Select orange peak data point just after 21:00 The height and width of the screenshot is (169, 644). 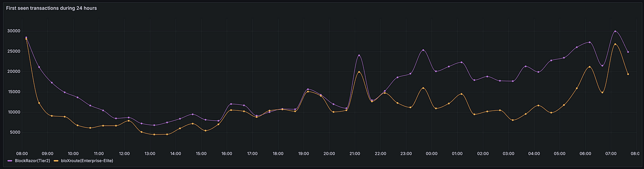pos(359,72)
